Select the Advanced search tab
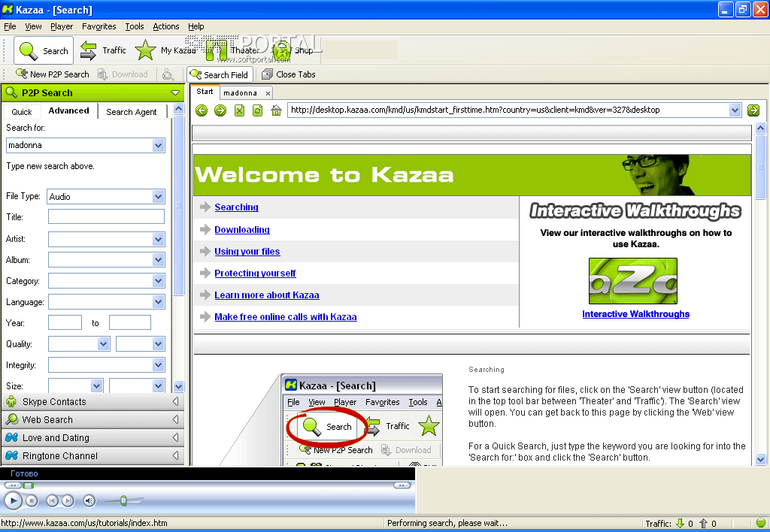This screenshot has height=532, width=770. click(68, 111)
